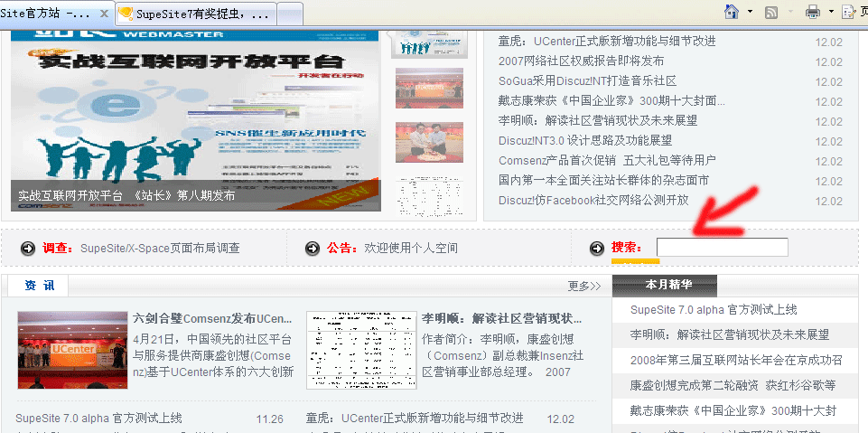868x433 pixels.
Task: Click the Page menu icon
Action: (849, 12)
